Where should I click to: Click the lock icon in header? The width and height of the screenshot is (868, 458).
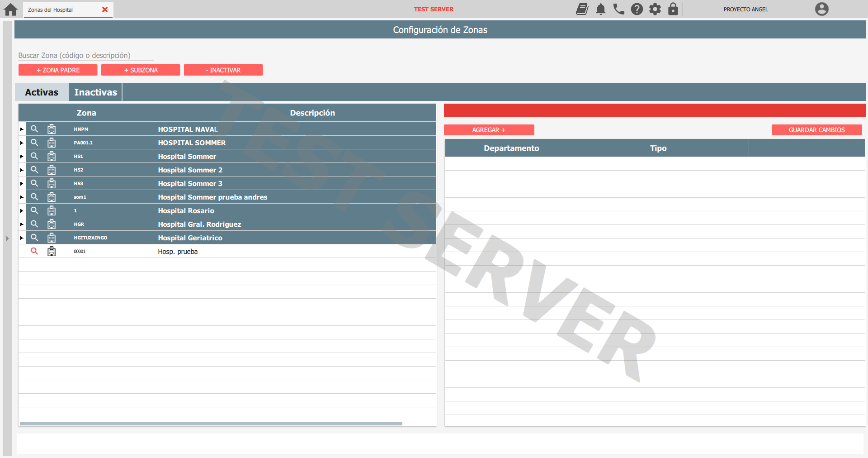coord(673,9)
